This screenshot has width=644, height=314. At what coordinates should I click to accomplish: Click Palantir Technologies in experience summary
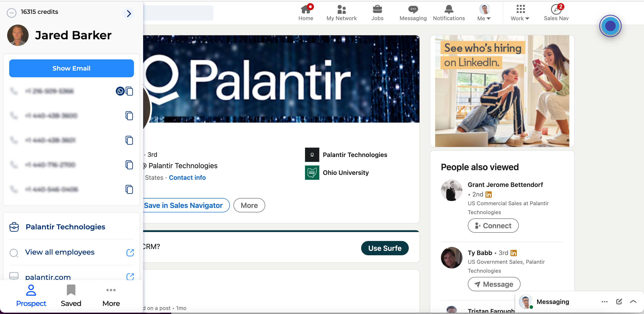pyautogui.click(x=355, y=155)
